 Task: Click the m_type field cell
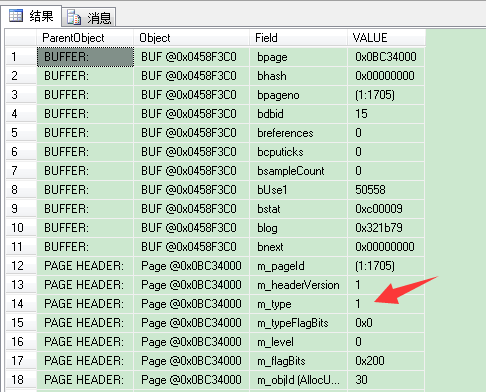click(x=298, y=304)
